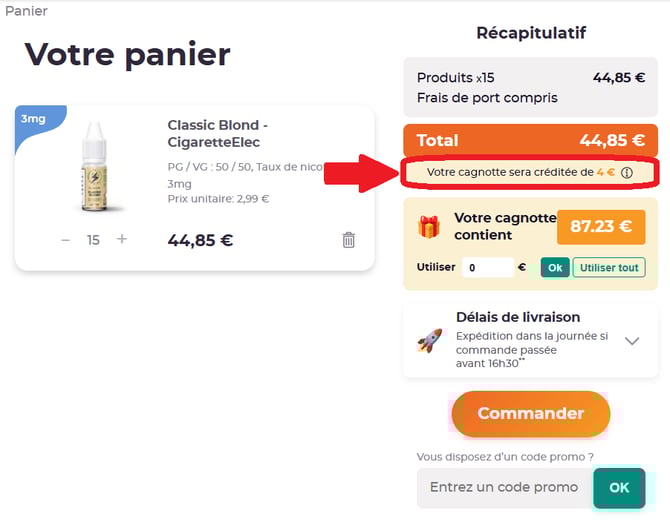The height and width of the screenshot is (525, 670).
Task: Click the Utiliser cagnotte amount input field
Action: point(488,267)
